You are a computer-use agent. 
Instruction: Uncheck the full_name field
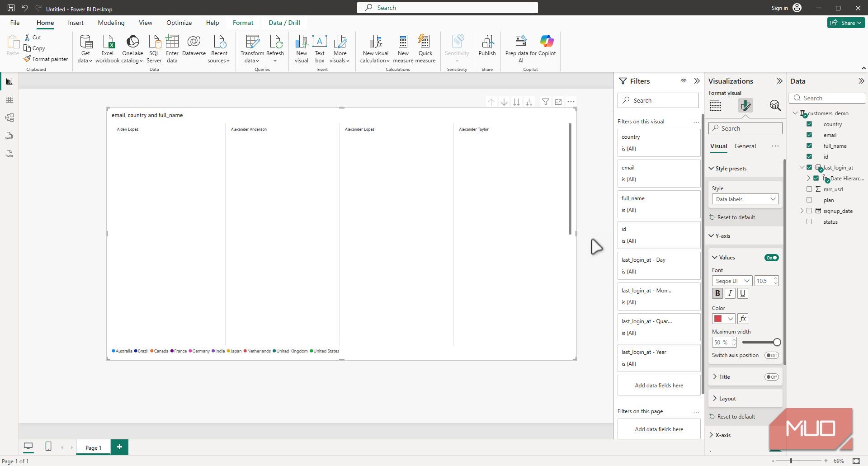pos(809,146)
